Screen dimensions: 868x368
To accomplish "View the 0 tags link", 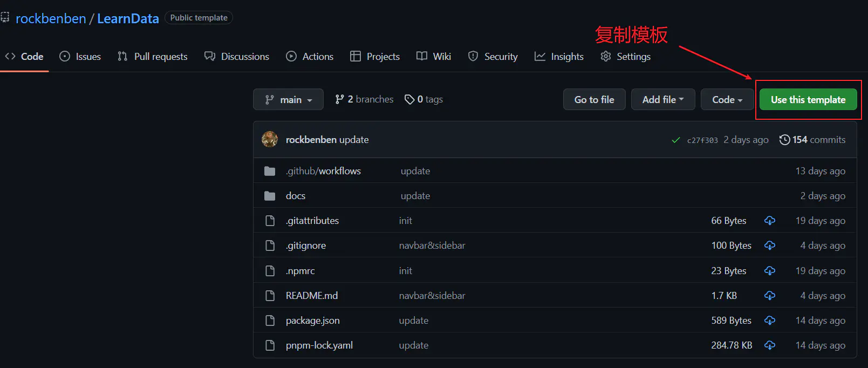I will click(423, 99).
